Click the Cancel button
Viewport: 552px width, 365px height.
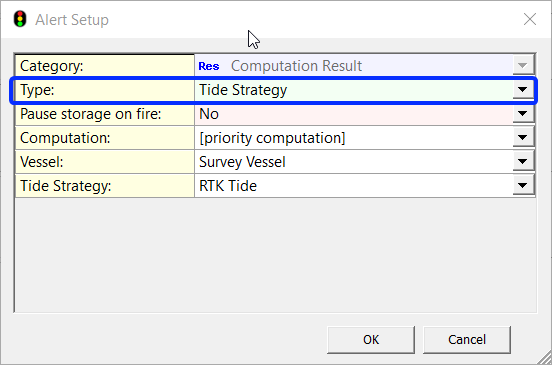(x=467, y=340)
